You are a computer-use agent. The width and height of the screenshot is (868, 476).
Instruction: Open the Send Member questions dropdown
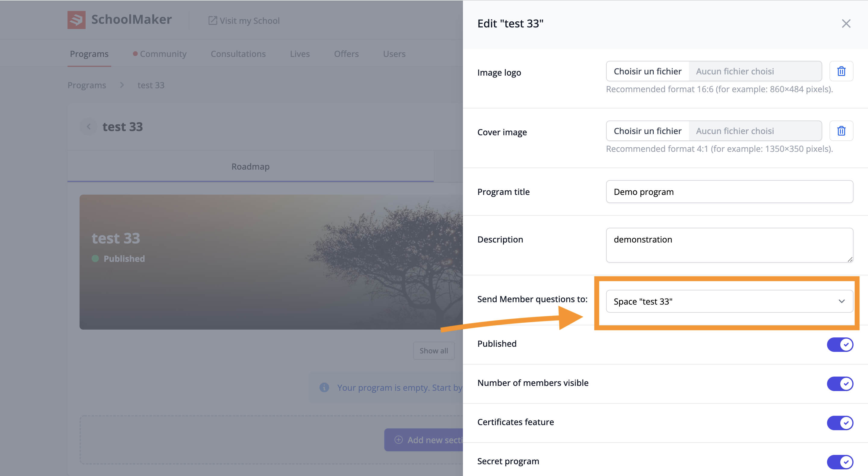729,301
